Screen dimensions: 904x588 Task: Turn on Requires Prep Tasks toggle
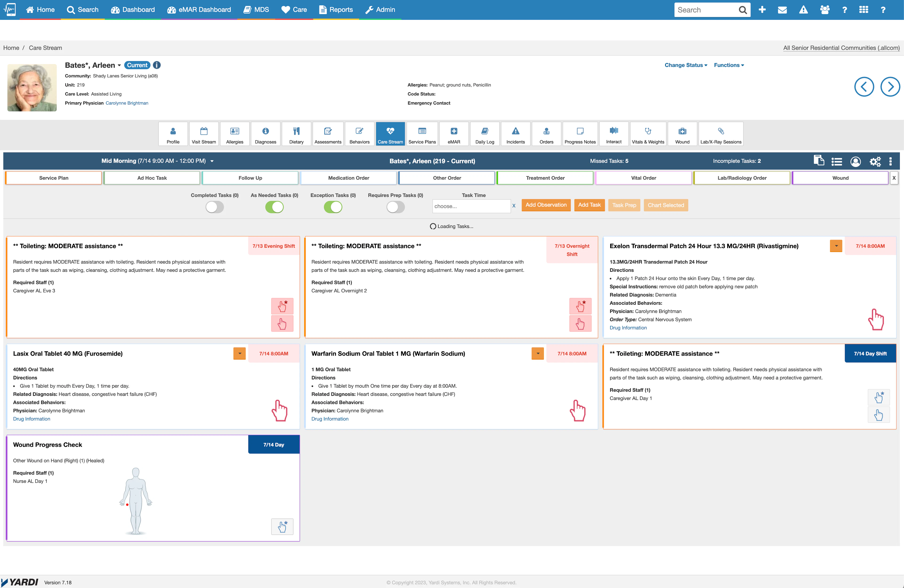pos(395,207)
